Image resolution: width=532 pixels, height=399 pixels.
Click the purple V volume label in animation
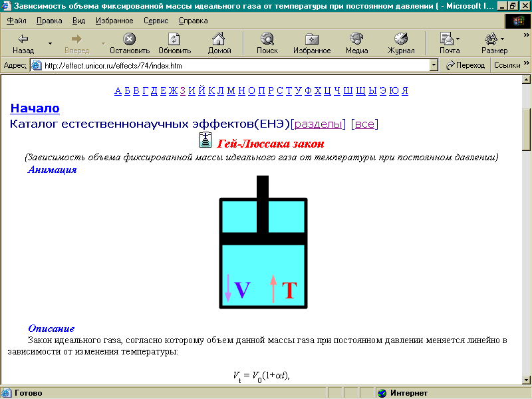242,290
